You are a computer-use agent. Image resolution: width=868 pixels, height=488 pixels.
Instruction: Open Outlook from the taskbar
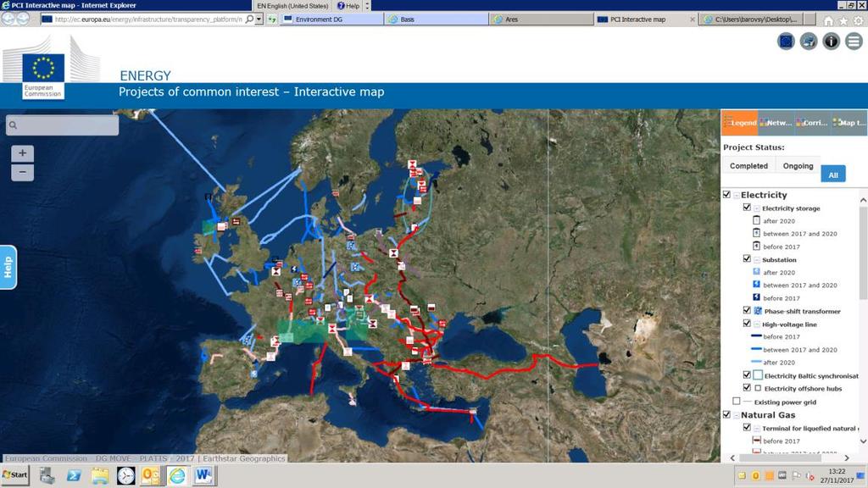coord(151,475)
